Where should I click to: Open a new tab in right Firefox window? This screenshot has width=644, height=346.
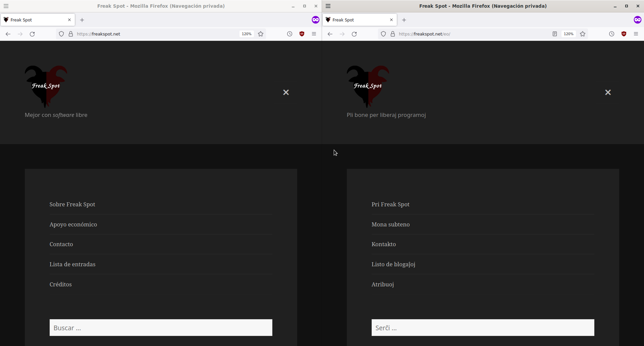(x=404, y=20)
